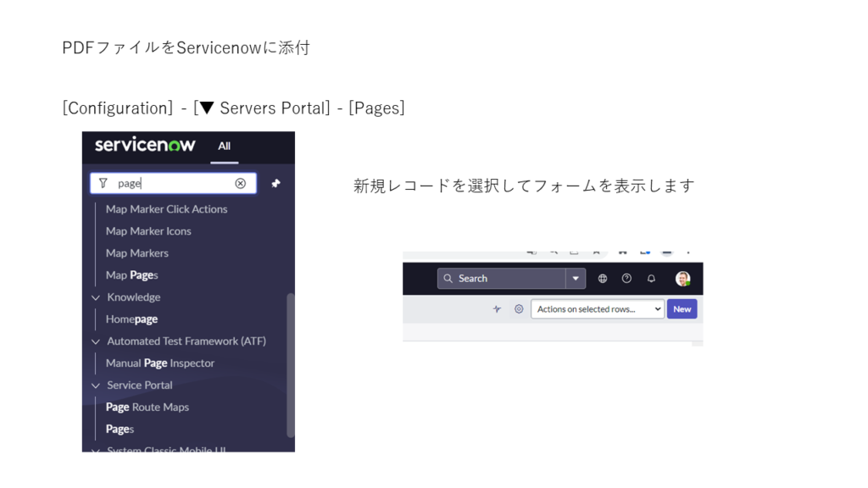Screen dimensions: 868x488
Task: Open the help question mark icon
Action: tap(626, 278)
